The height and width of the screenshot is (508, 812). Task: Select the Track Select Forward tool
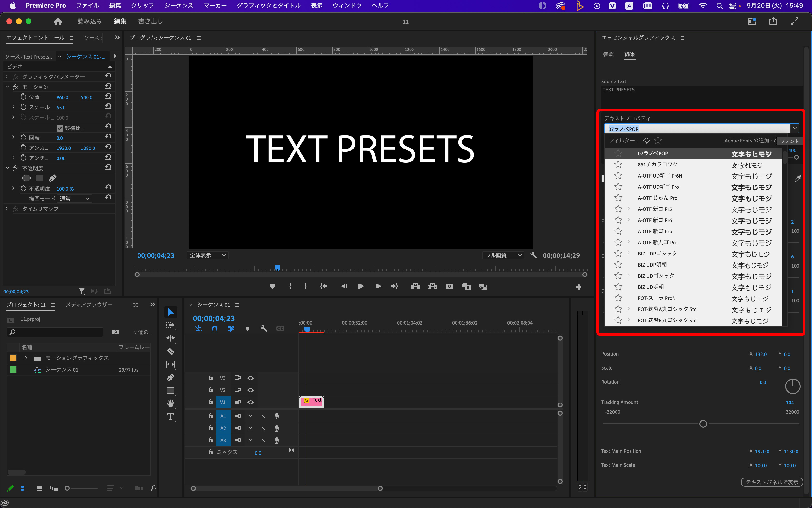(170, 325)
